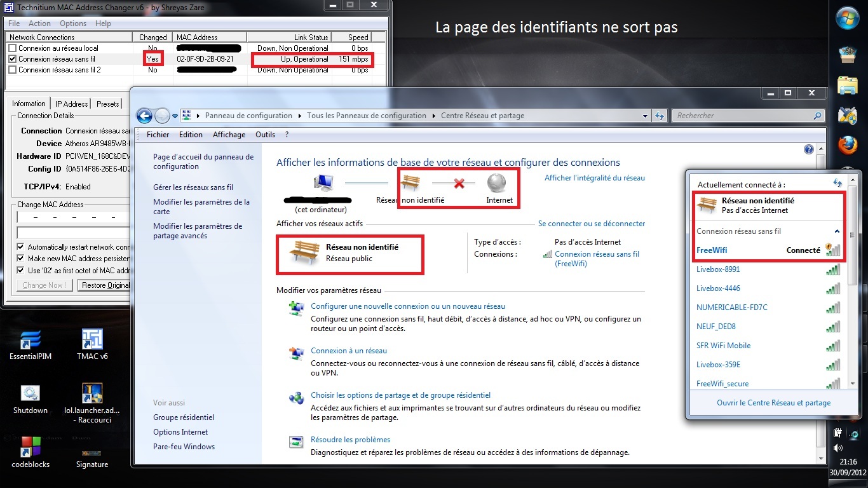The width and height of the screenshot is (868, 488).
Task: Click the Résoudre les problèmes diagnostics icon
Action: pyautogui.click(x=296, y=442)
